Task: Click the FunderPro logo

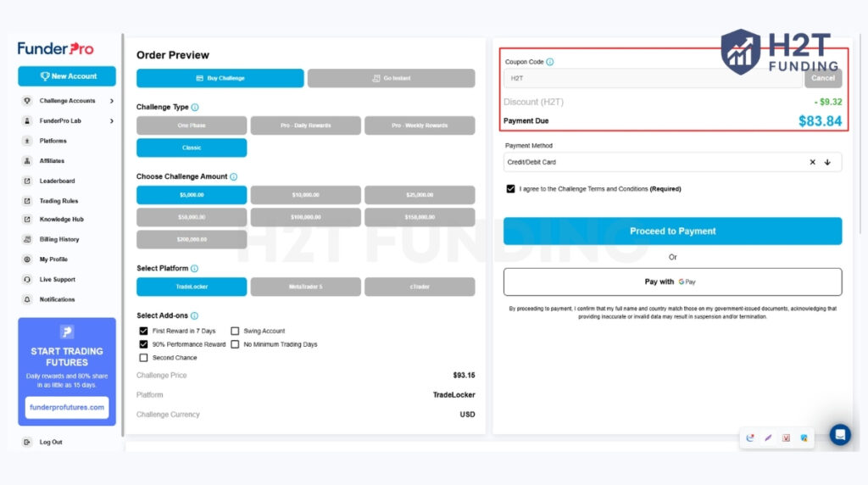Action: click(55, 48)
